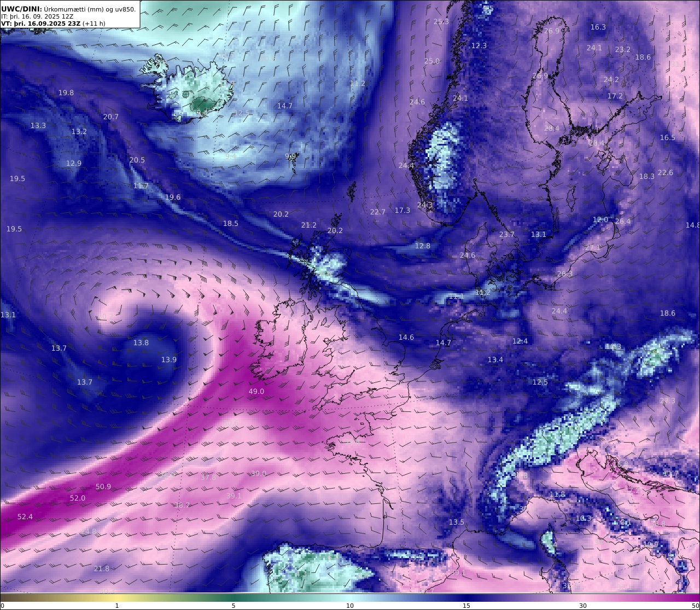Click the 26.4 value near the Baltics
The image size is (700, 610).
[623, 222]
